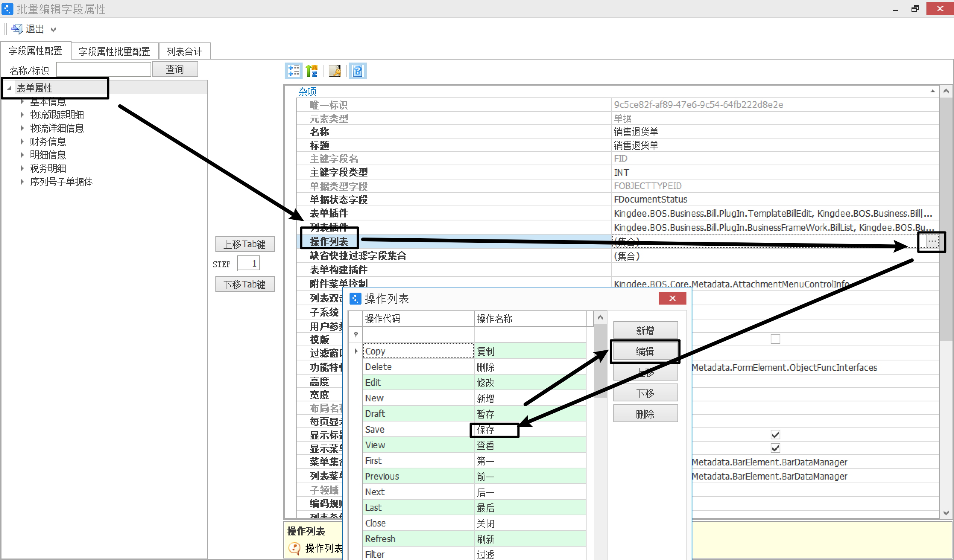Toggle the checked checkbox in 显示标题 row
The height and width of the screenshot is (560, 954).
[775, 435]
